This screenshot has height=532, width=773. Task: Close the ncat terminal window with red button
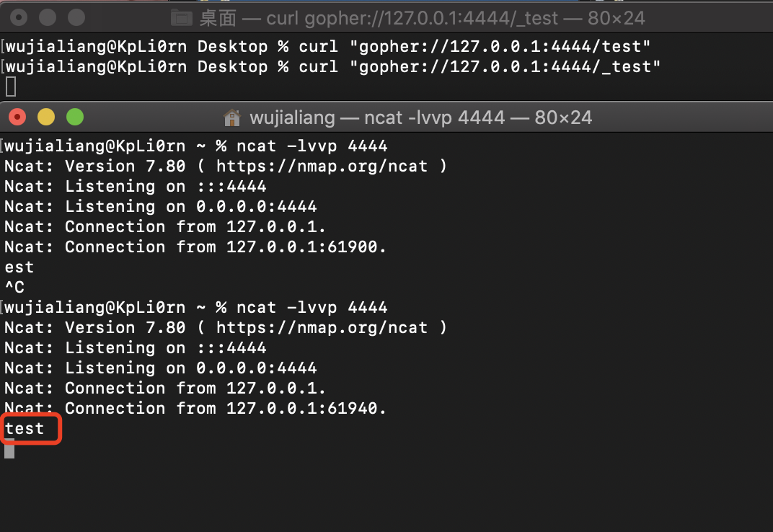17,117
